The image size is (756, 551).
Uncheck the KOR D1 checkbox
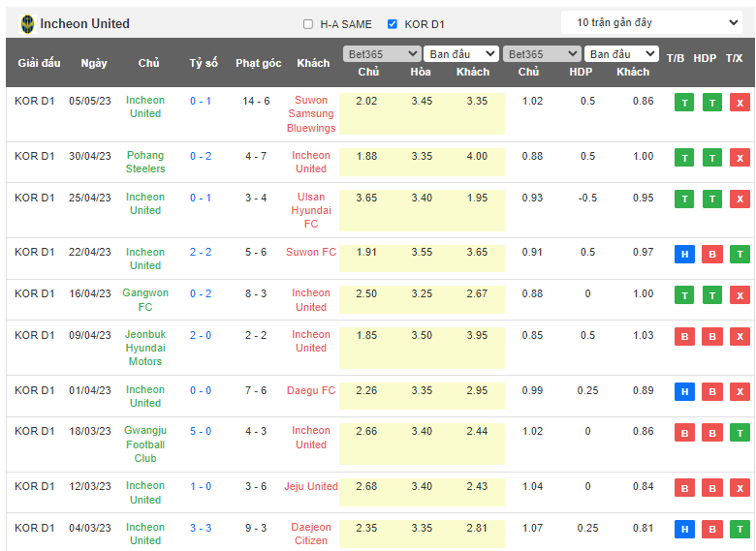(x=393, y=24)
